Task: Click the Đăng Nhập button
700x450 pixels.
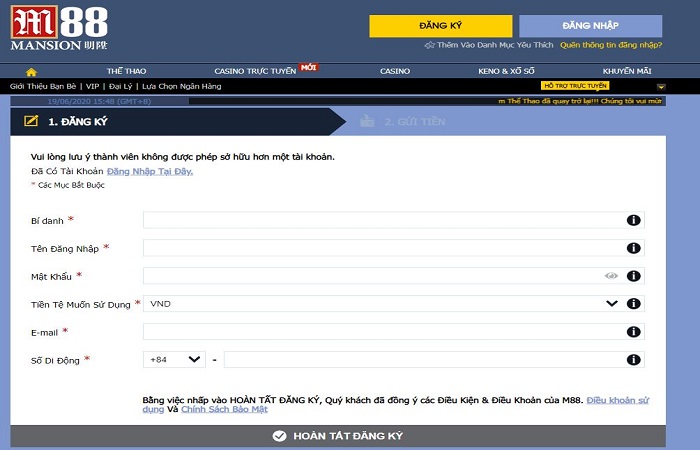Action: pos(590,26)
